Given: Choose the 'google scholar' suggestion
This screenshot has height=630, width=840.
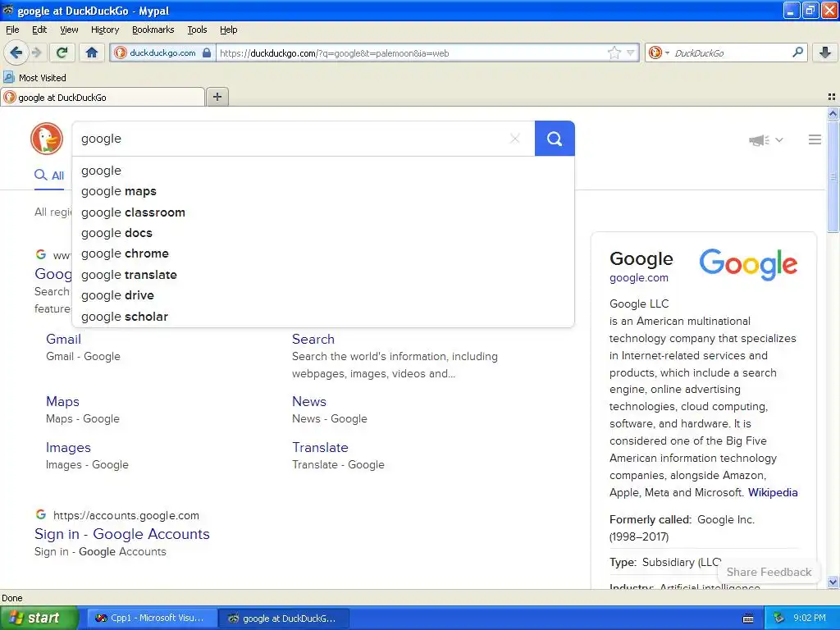Looking at the screenshot, I should (323, 316).
